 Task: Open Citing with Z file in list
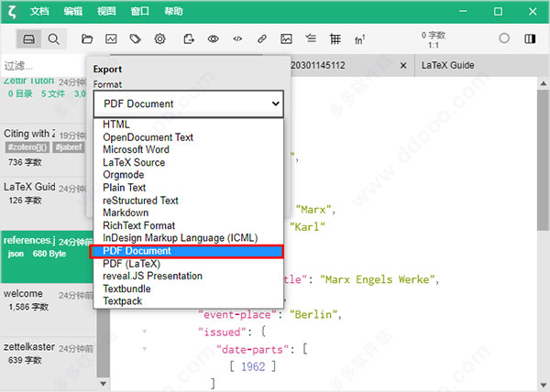pyautogui.click(x=45, y=150)
